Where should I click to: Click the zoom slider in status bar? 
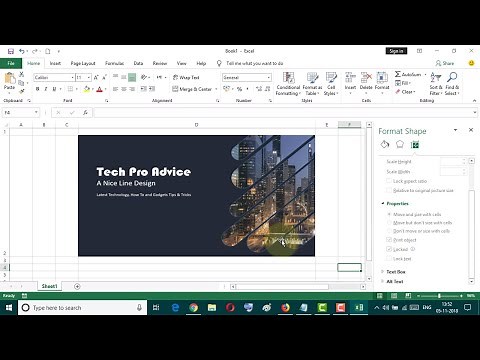[x=439, y=296]
